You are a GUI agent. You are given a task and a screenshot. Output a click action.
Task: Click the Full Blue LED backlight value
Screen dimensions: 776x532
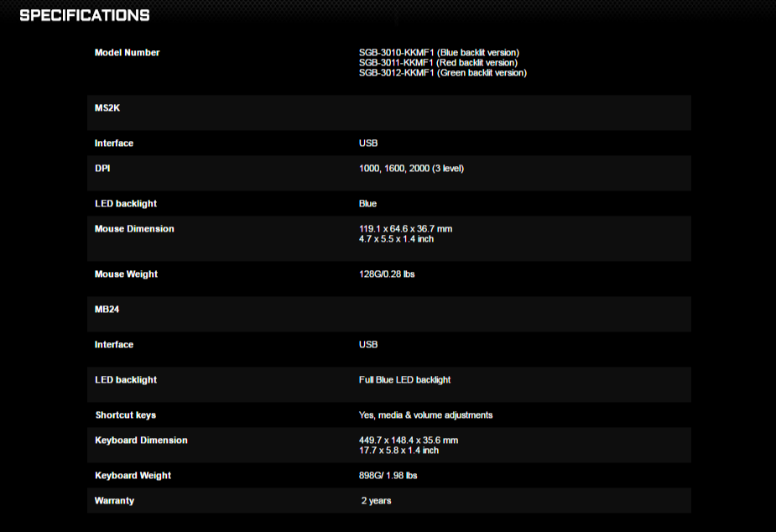point(404,380)
